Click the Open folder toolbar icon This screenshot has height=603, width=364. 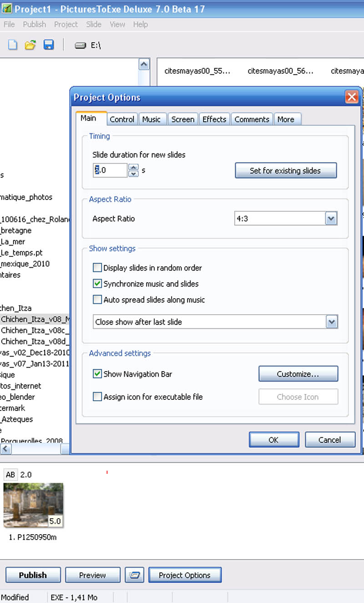[30, 45]
